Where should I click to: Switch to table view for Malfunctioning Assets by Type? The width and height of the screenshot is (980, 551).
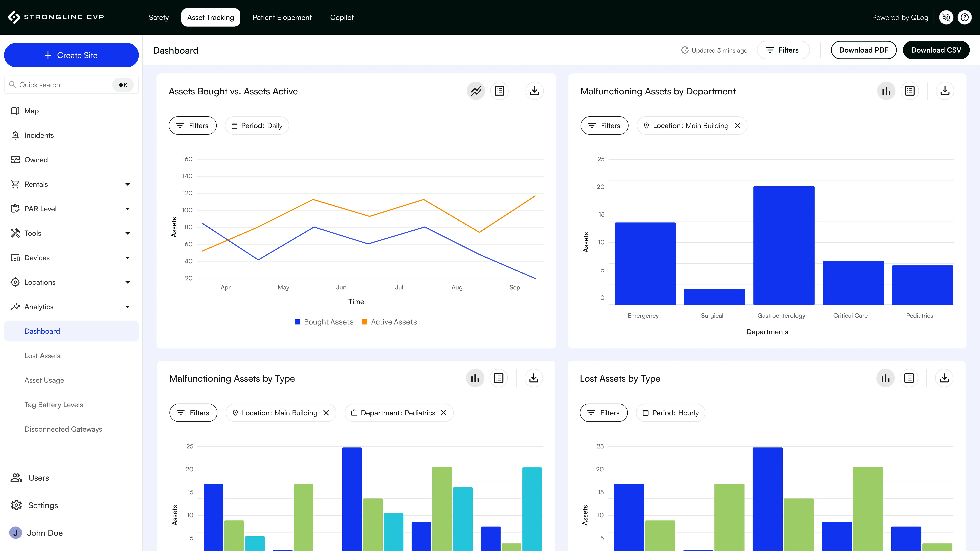pyautogui.click(x=498, y=378)
